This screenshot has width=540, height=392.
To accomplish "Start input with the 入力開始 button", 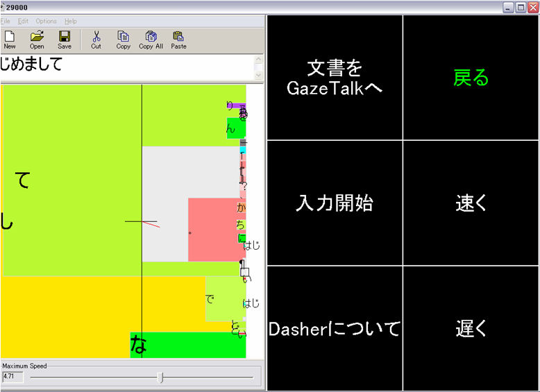I will (335, 203).
